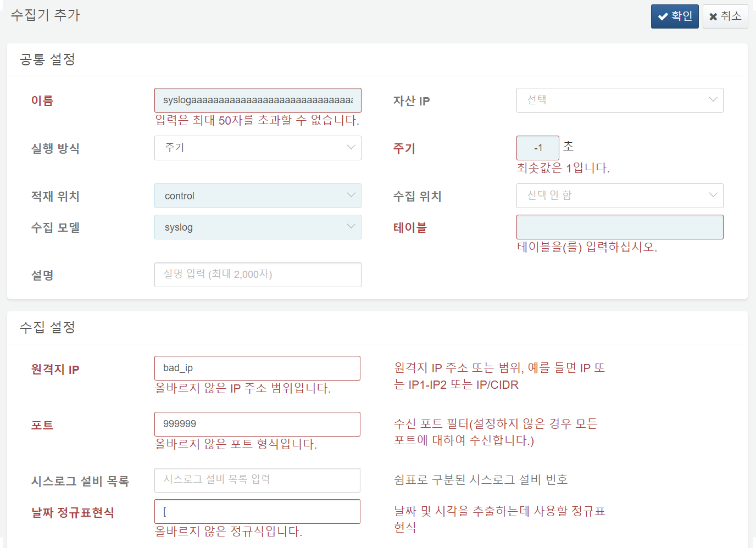Screen dimensions: 756x548
Task: Click the 쉼표로 구분된 시스로그 설비 번호 hint
Action: click(481, 480)
